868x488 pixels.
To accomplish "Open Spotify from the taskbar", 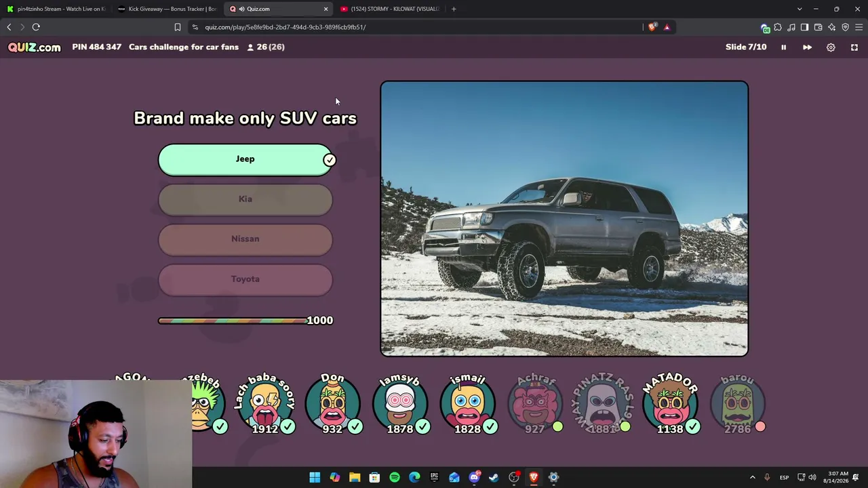I will tap(395, 477).
